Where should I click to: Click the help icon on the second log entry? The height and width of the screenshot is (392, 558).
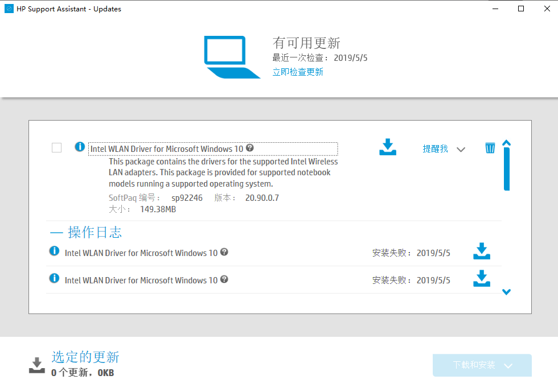pyautogui.click(x=224, y=279)
